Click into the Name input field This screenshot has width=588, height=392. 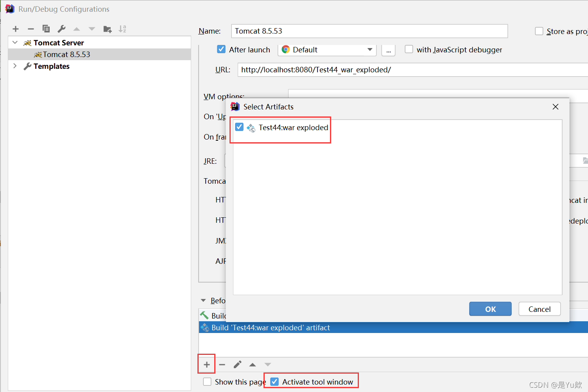tap(369, 31)
